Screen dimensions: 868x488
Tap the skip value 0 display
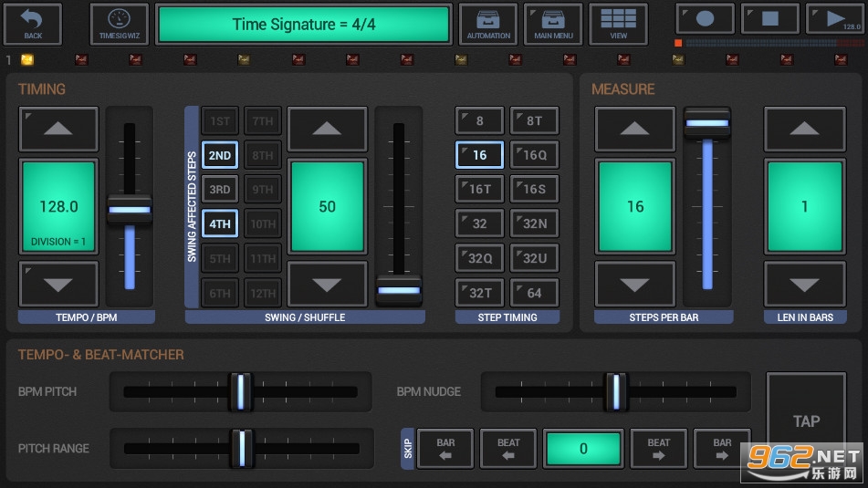583,448
